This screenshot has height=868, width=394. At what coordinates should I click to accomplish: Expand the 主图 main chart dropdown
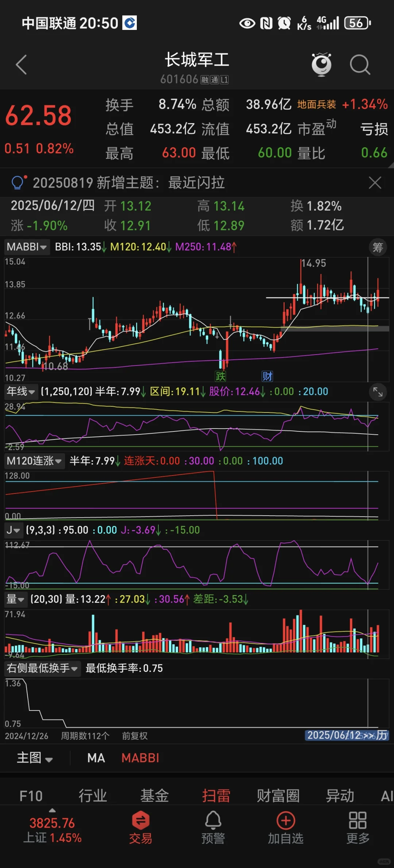pos(35,758)
